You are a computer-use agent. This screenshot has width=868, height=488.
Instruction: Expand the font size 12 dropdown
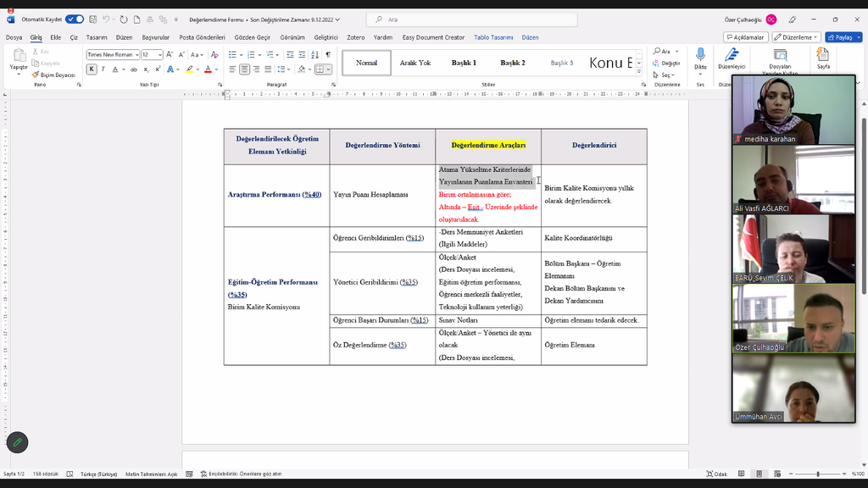[159, 55]
